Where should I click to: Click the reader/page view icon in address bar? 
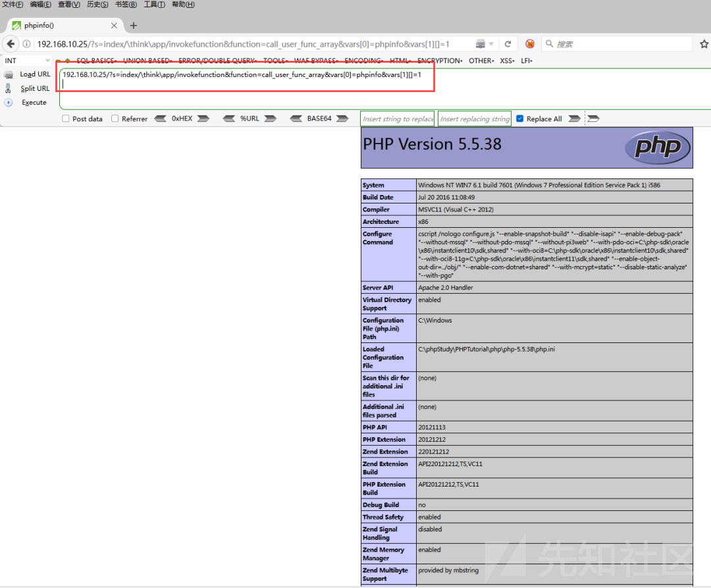(x=480, y=44)
